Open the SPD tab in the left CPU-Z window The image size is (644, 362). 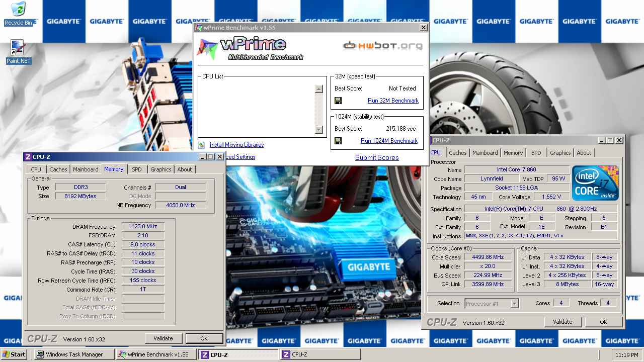point(137,169)
